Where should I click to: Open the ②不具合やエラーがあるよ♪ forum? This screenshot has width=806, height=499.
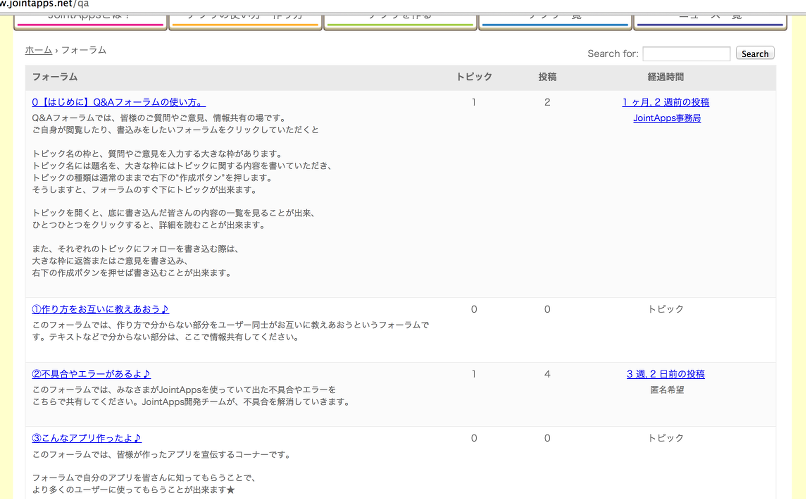tap(91, 374)
